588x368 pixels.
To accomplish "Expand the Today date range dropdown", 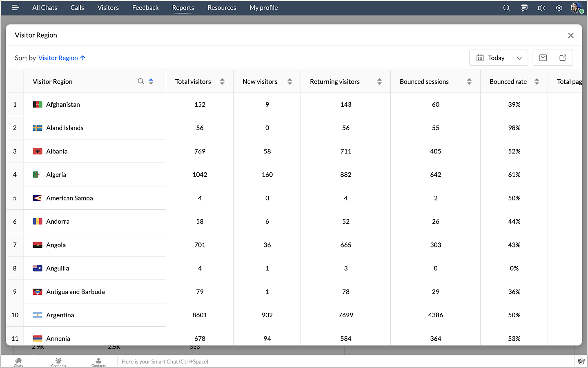I will (499, 58).
